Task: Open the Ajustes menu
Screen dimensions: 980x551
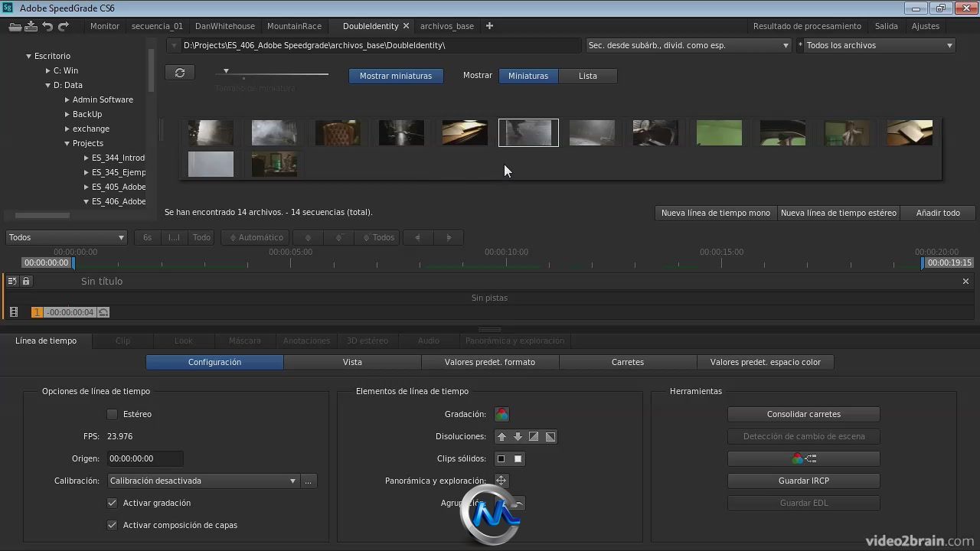Action: tap(925, 26)
